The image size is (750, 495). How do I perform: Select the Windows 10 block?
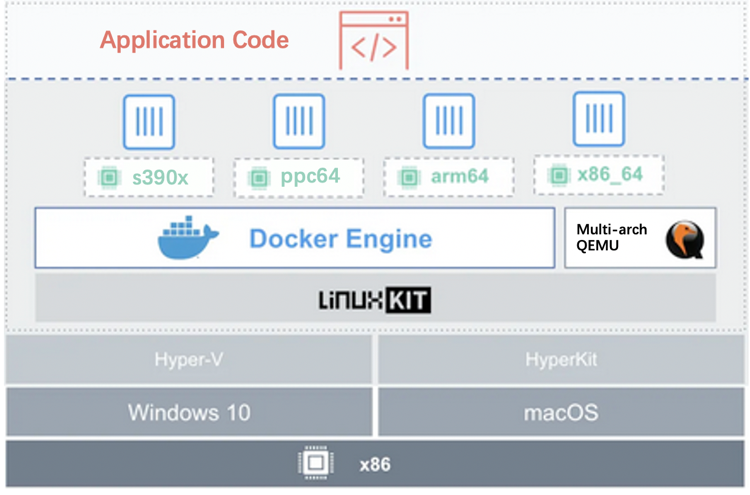click(189, 412)
